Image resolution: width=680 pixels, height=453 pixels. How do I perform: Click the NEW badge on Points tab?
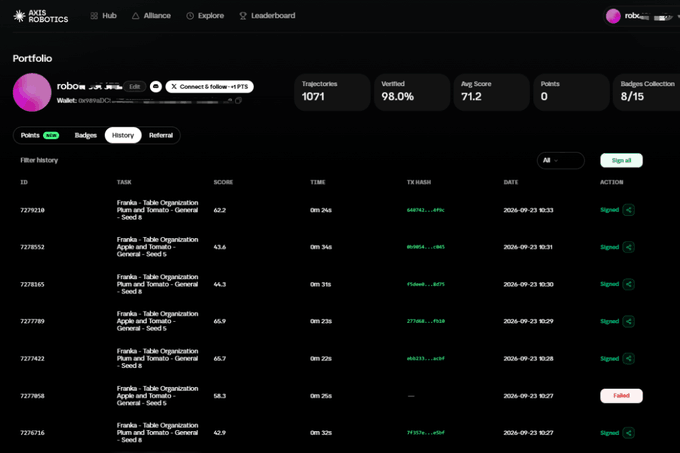click(51, 135)
